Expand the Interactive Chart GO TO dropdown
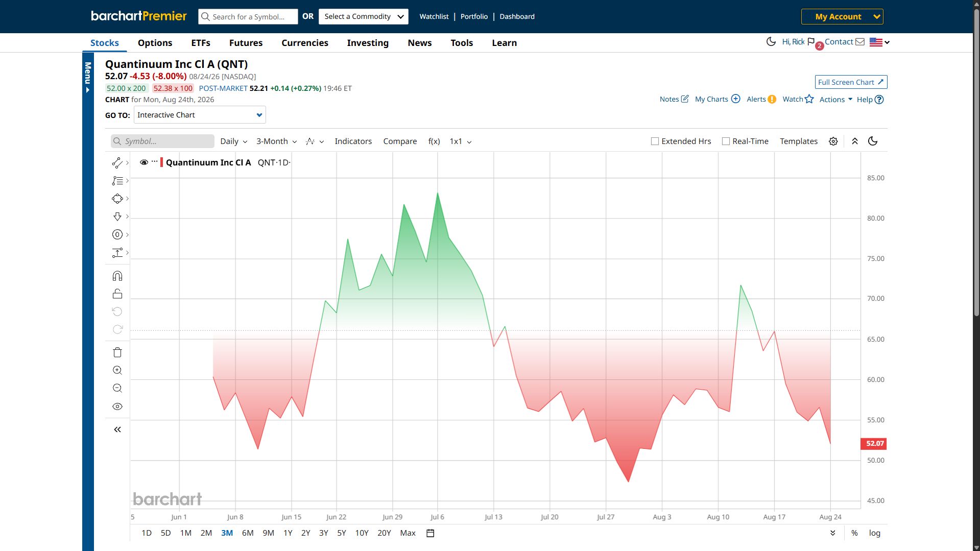Screen dimensions: 980x551 click(200, 115)
